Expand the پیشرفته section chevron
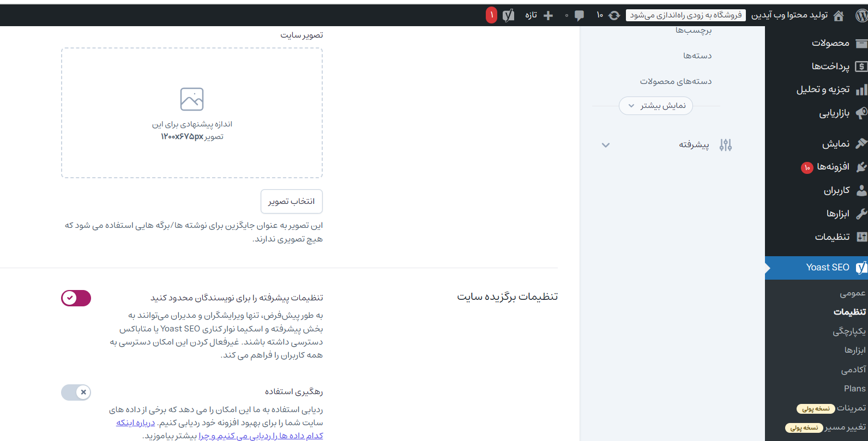868x441 pixels. point(605,145)
